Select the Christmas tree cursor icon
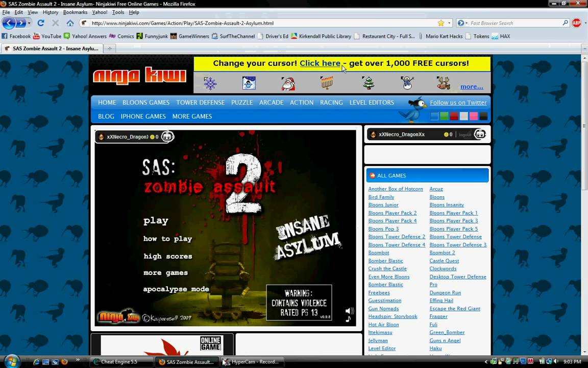Screen dimensions: 588x368 [369, 83]
